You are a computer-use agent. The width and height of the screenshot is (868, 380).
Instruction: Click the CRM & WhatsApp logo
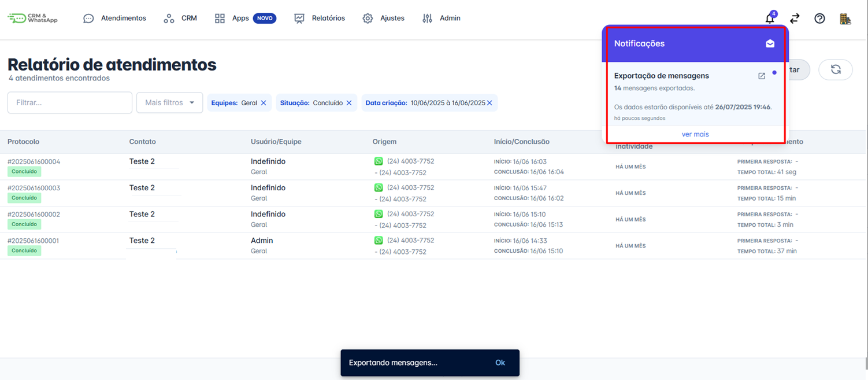(33, 18)
